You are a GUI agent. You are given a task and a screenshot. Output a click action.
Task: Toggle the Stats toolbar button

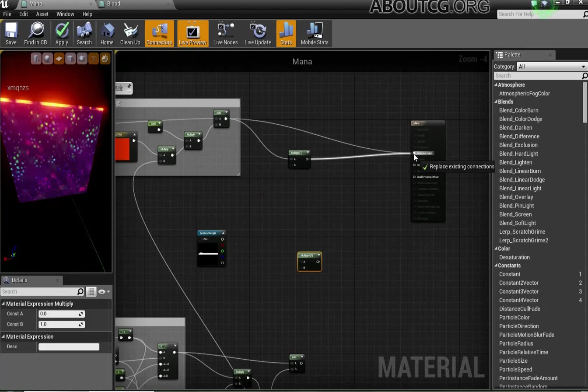(x=286, y=34)
